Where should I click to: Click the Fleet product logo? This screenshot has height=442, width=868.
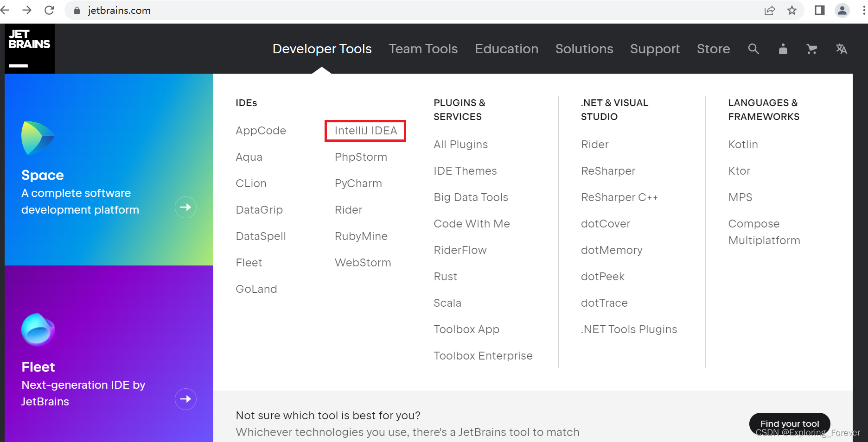38,330
